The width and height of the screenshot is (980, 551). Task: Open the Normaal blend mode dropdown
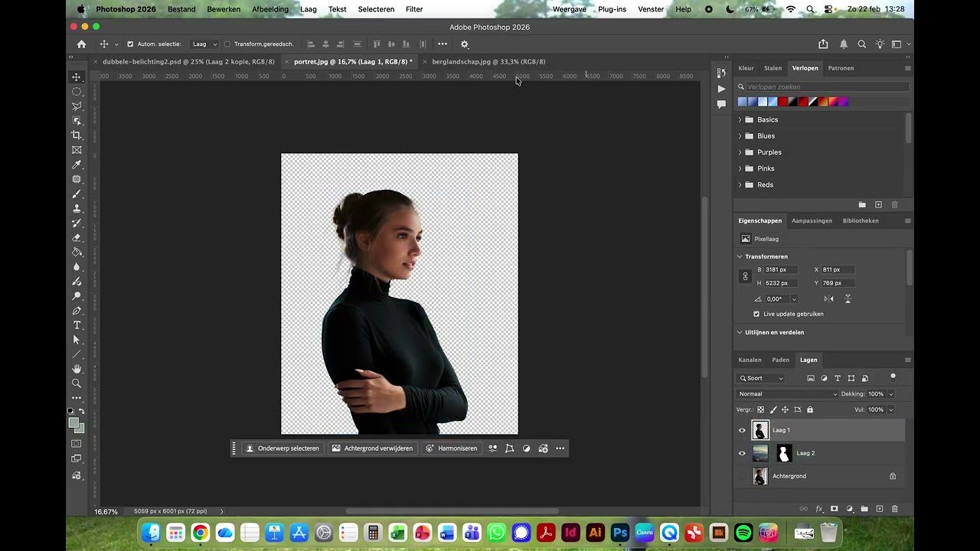pos(787,394)
